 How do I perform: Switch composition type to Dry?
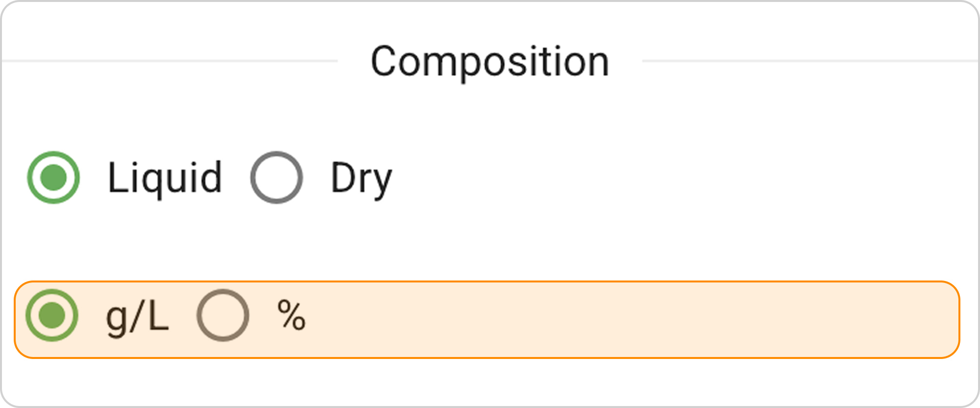276,177
